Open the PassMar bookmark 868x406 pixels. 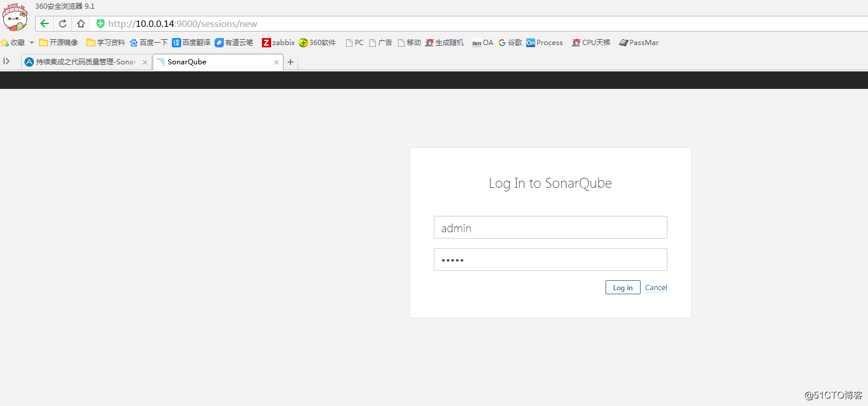639,43
